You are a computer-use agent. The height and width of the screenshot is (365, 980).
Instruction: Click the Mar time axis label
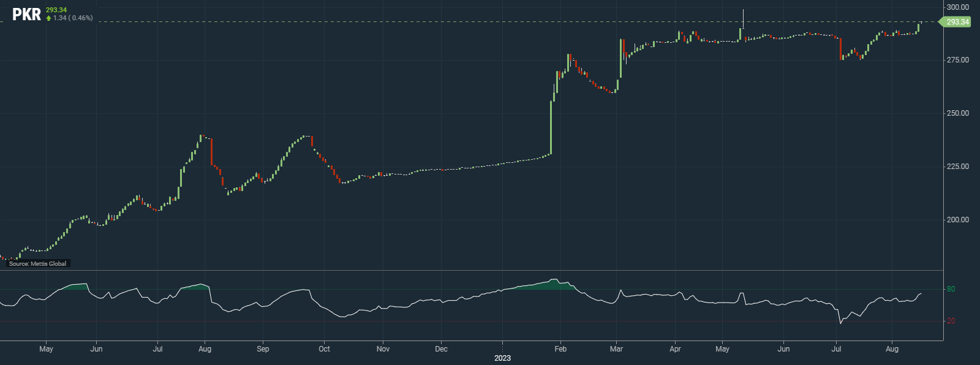(x=616, y=349)
